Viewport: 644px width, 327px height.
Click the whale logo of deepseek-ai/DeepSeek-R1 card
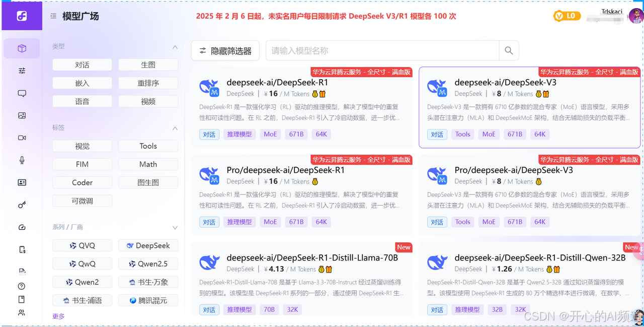pos(209,88)
